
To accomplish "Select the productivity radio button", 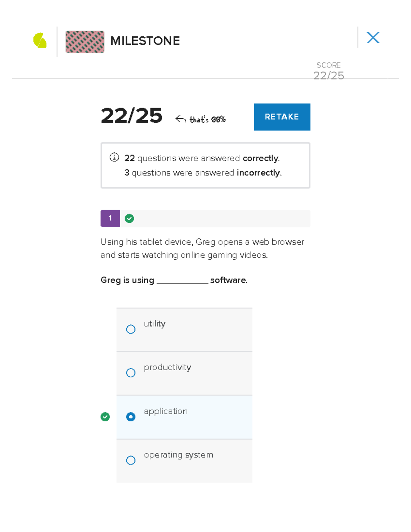I will (x=130, y=373).
